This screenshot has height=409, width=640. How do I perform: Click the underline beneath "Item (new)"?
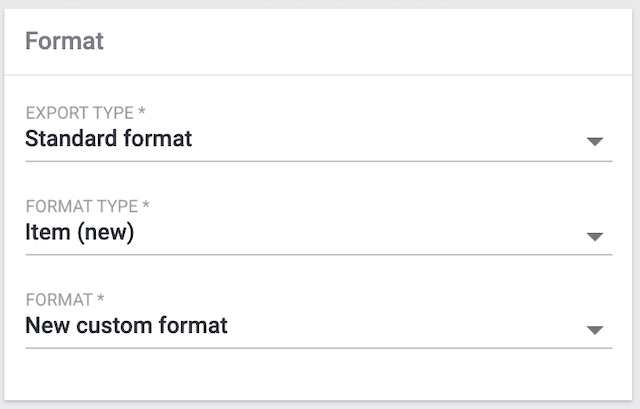318,254
